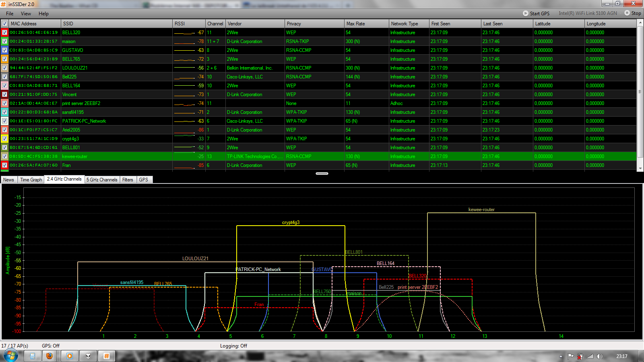Click the crypt4g3 label in the graph

click(x=291, y=222)
